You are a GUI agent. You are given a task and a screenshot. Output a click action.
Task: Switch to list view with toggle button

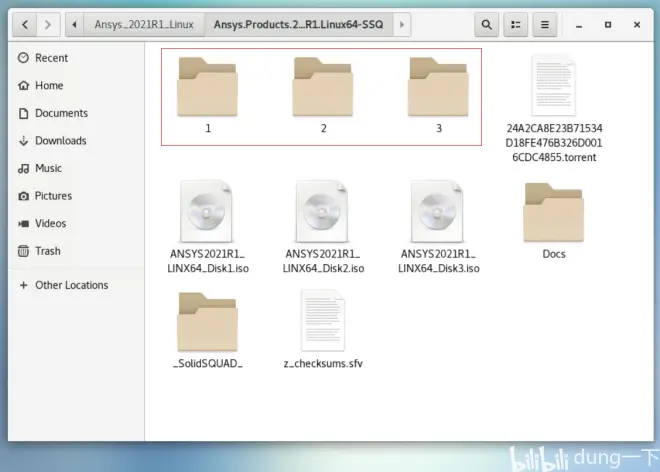click(516, 25)
